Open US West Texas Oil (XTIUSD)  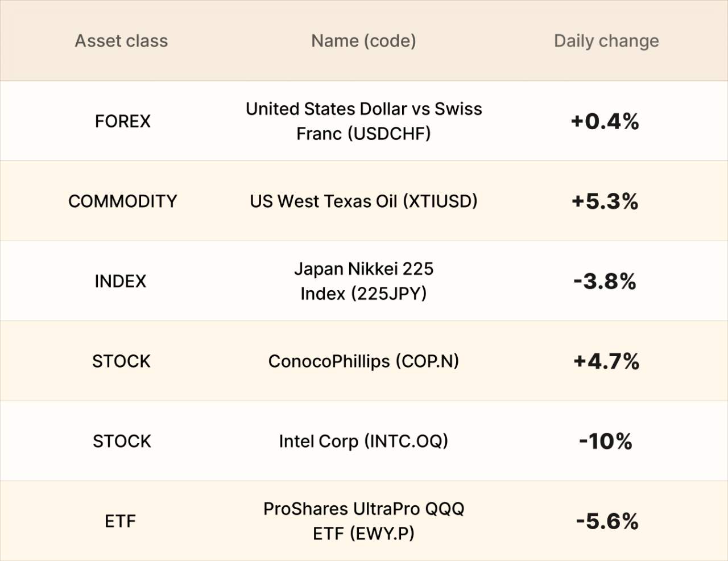click(363, 201)
